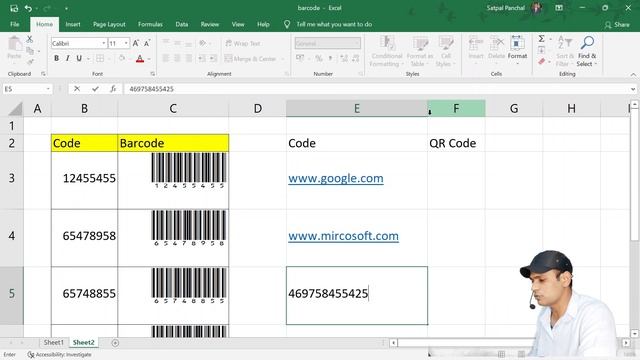Click the vertical scrollbar down arrow
This screenshot has width=640, height=360.
634,334
